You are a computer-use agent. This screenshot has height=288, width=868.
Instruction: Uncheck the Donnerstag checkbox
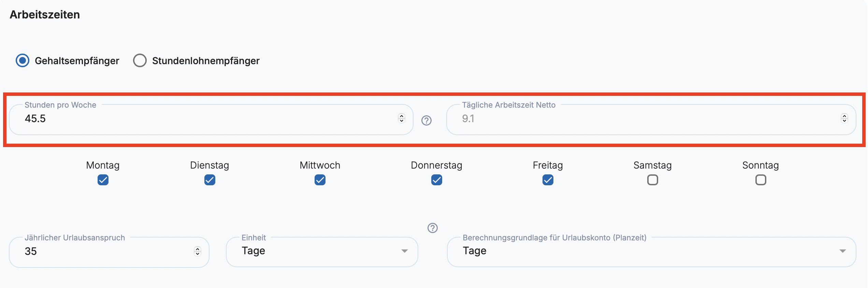437,180
